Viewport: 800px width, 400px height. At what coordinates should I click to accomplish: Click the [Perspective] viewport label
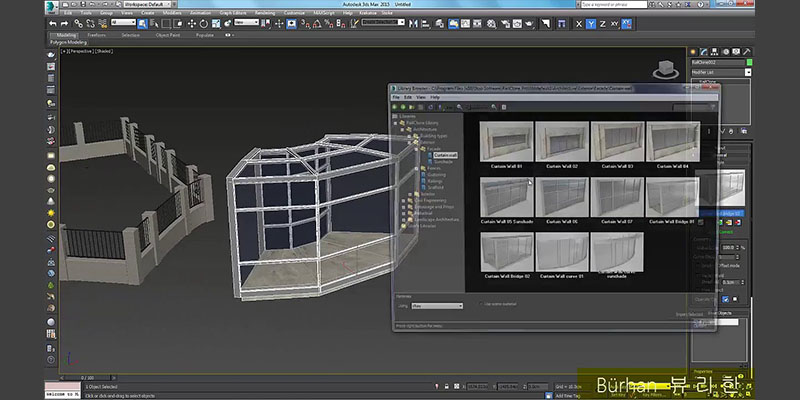[80, 52]
